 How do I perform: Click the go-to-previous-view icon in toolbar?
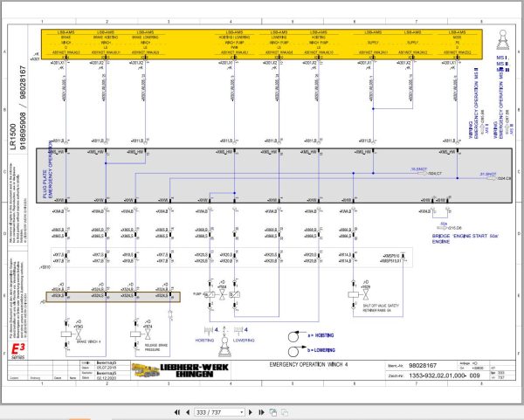coord(273,412)
